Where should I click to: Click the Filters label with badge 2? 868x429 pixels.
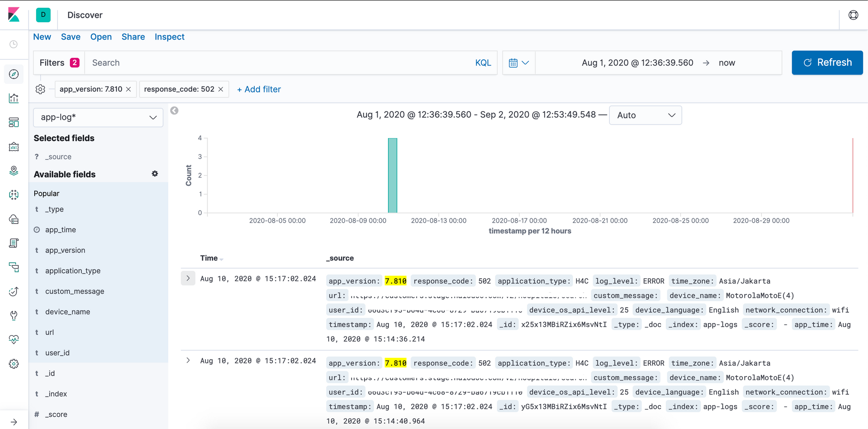(x=59, y=63)
